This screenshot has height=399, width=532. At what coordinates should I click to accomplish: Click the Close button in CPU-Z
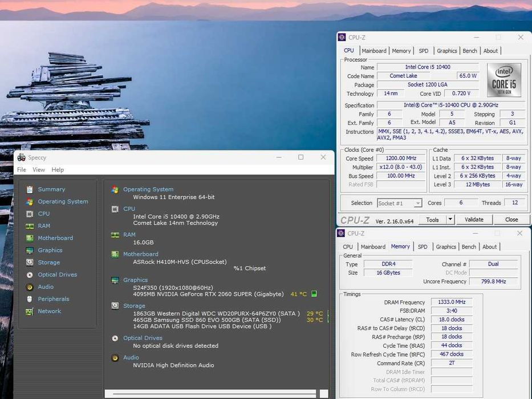(511, 219)
